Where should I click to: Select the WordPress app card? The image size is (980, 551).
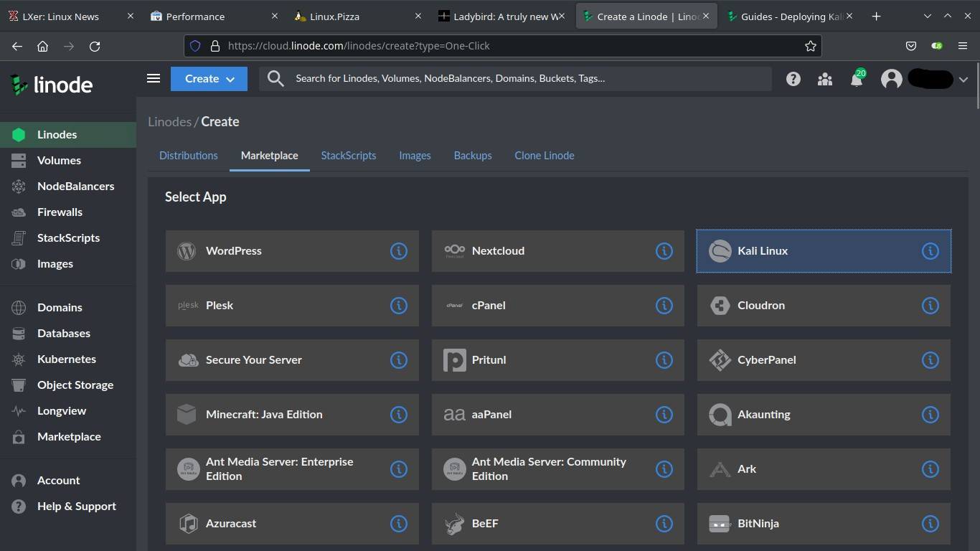click(x=292, y=251)
